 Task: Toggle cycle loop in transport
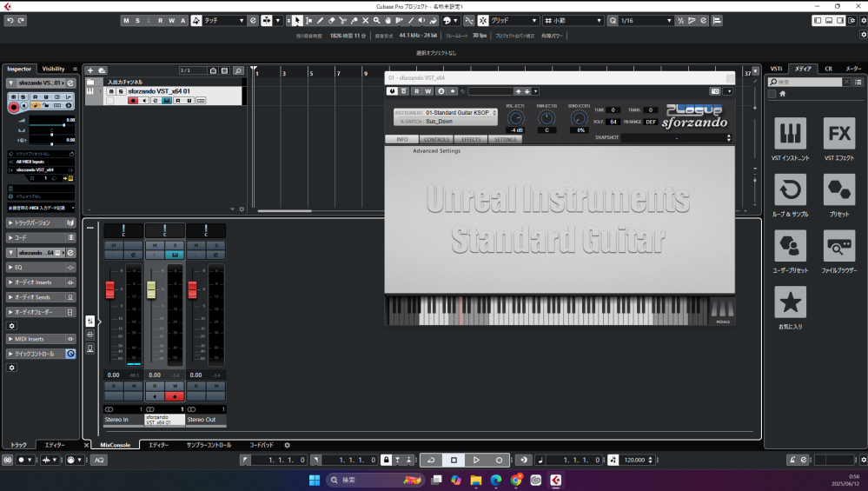431,460
